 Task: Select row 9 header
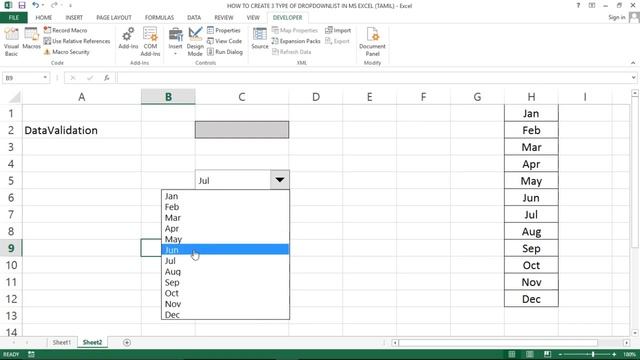pyautogui.click(x=11, y=248)
